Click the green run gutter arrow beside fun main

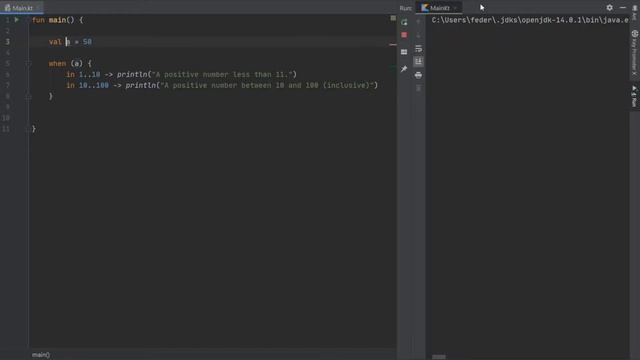(17, 19)
